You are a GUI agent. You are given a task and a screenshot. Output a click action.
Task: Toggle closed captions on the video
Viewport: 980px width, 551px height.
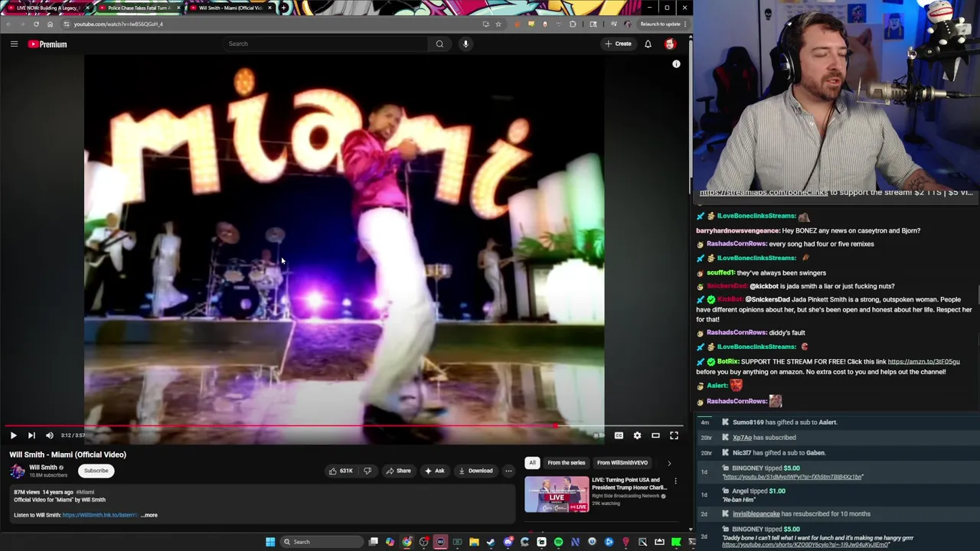pos(619,435)
